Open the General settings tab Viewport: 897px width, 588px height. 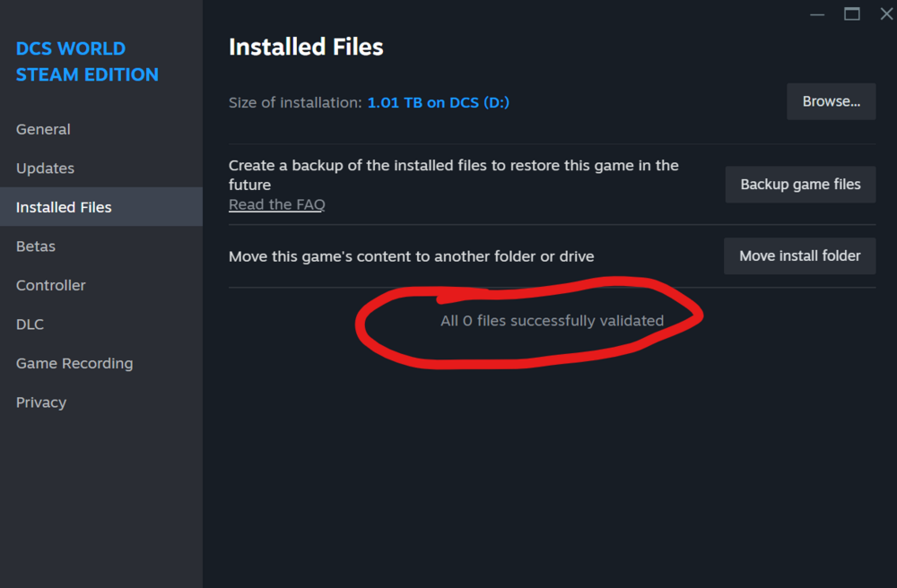pos(43,129)
